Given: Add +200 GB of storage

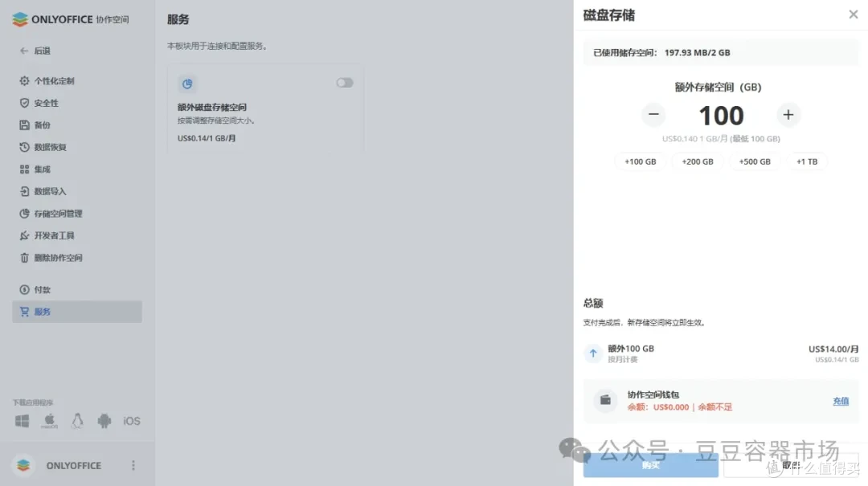Looking at the screenshot, I should (698, 161).
